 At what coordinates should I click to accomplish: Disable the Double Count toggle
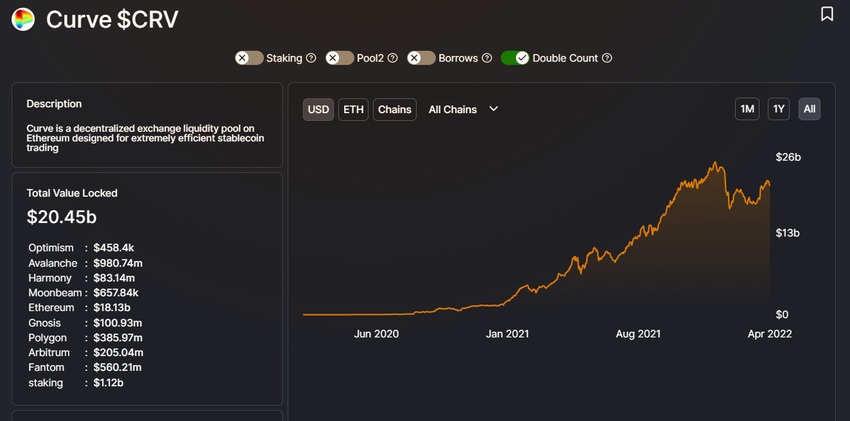click(x=515, y=58)
